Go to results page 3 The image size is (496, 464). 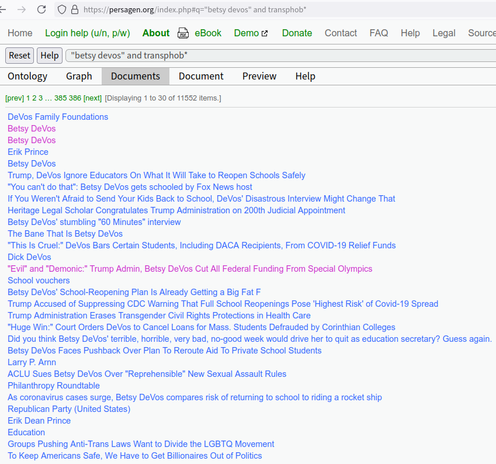point(40,98)
